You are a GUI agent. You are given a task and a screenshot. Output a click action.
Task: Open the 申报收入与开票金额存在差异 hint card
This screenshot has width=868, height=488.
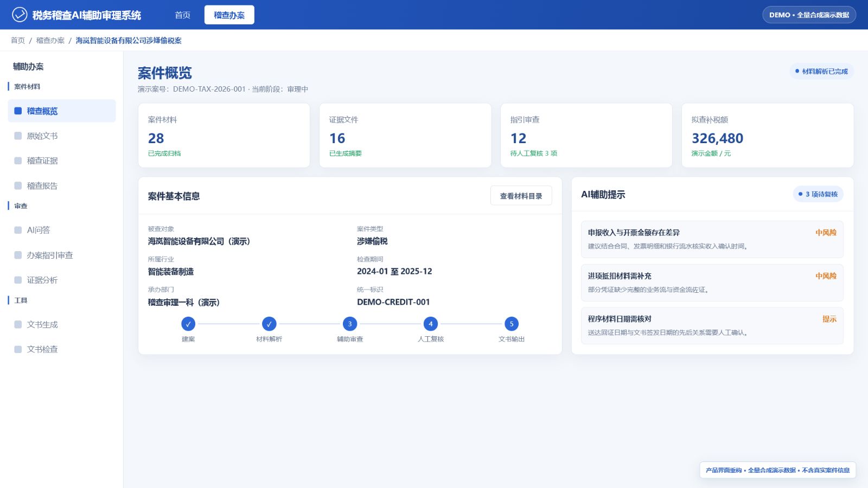[712, 239]
